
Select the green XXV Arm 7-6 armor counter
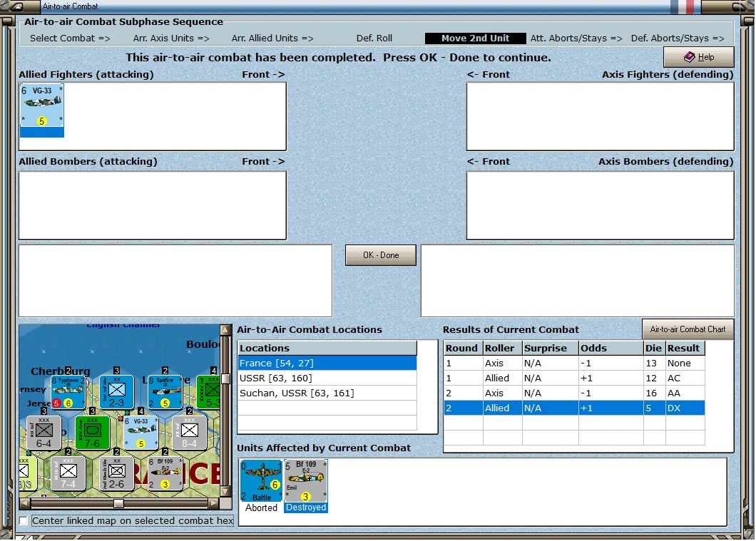pyautogui.click(x=92, y=433)
